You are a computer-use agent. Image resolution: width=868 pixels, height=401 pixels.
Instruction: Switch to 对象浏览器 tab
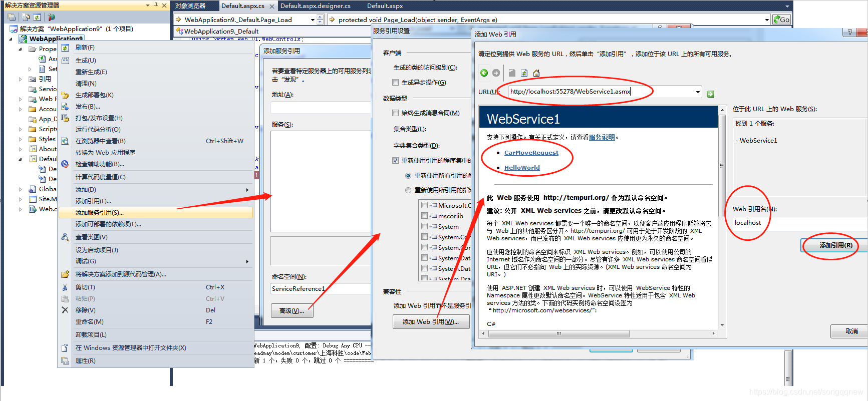(191, 6)
